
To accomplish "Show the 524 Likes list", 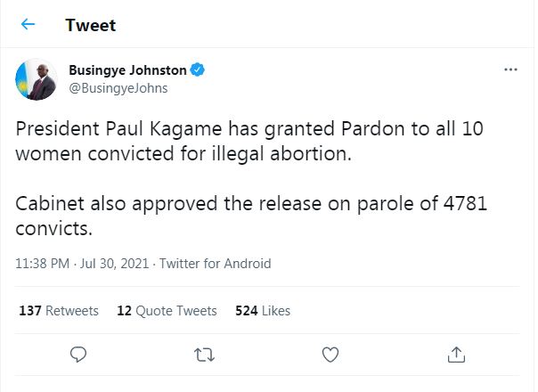I will [x=263, y=311].
